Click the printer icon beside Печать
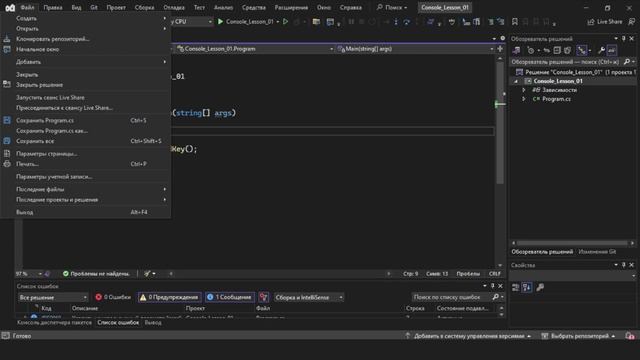This screenshot has width=640, height=360. [7, 164]
